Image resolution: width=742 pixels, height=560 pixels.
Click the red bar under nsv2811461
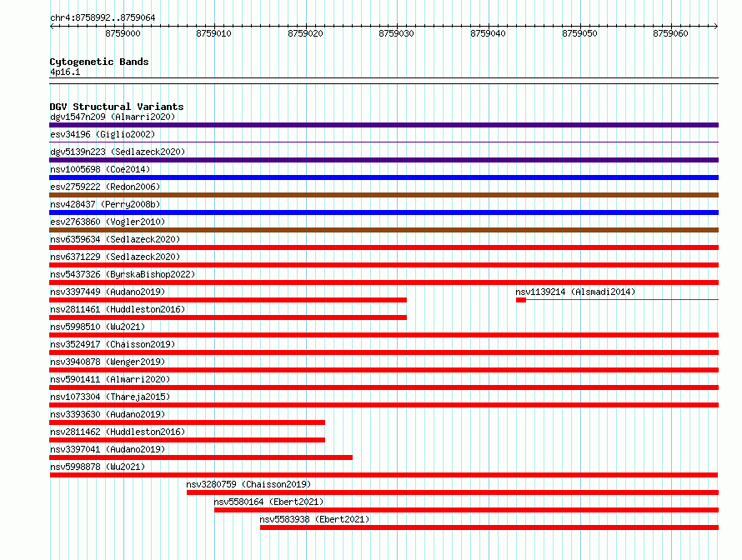[228, 317]
